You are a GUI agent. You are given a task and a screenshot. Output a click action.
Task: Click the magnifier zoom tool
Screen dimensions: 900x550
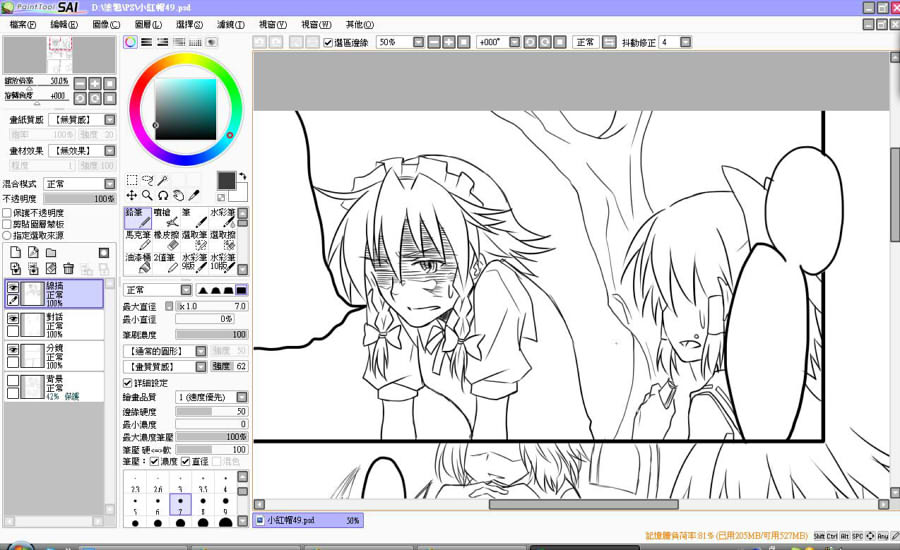point(147,196)
